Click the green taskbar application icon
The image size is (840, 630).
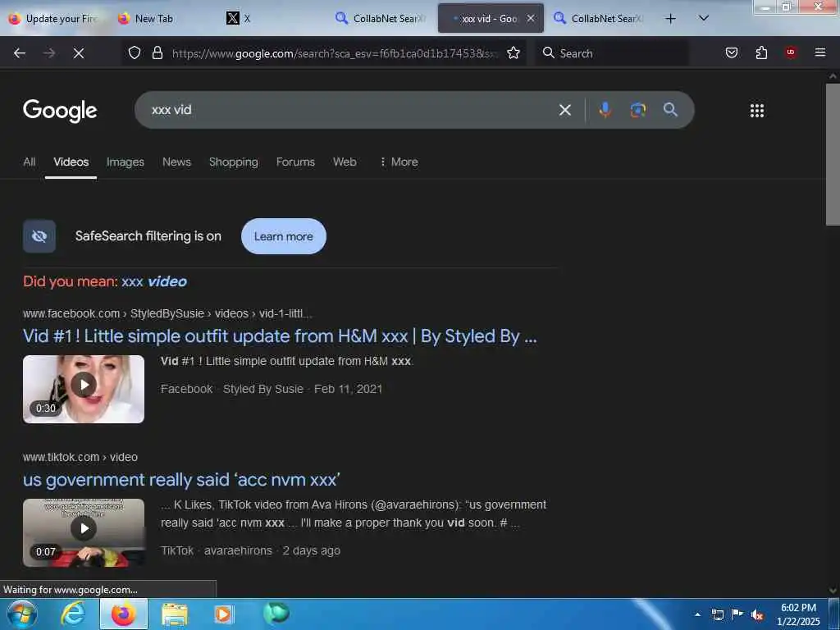(276, 614)
